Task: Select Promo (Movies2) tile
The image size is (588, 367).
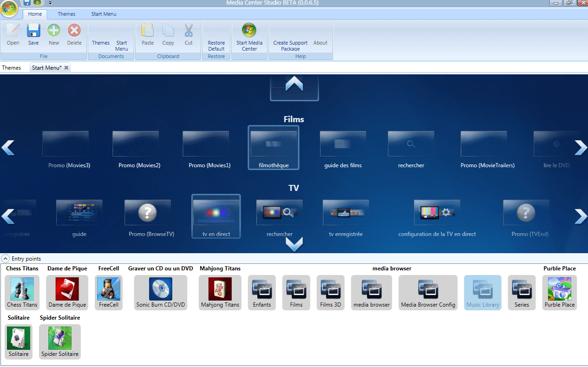Action: pyautogui.click(x=136, y=150)
